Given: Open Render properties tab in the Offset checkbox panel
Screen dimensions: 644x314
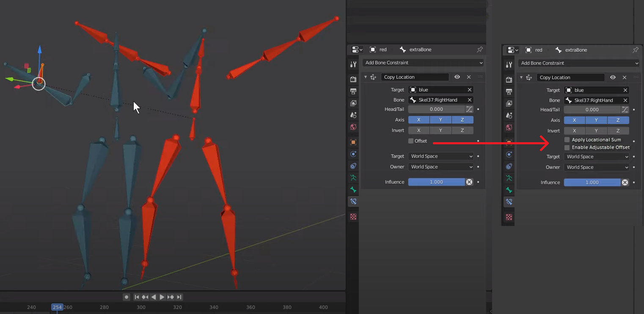Looking at the screenshot, I should [353, 80].
